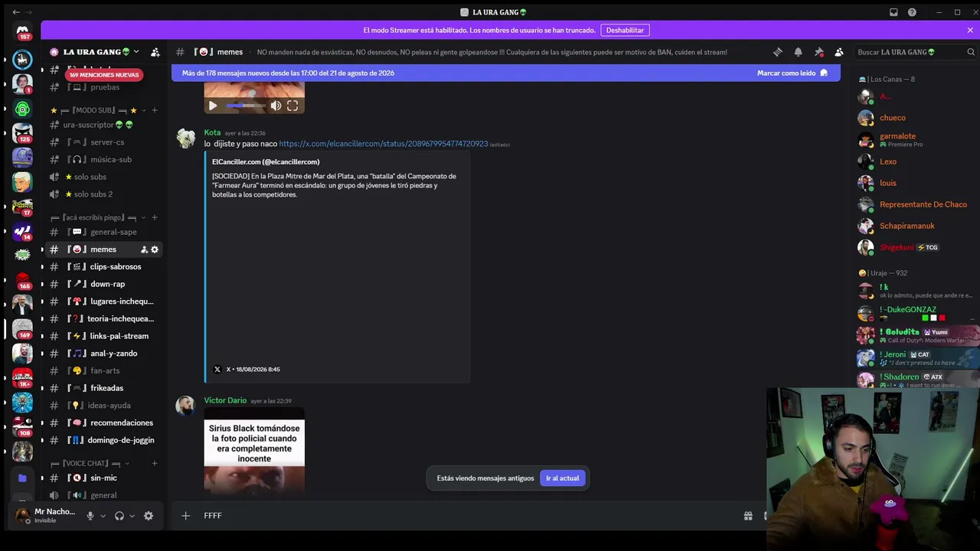Dismiss the Streamer mode banner

pos(970,30)
